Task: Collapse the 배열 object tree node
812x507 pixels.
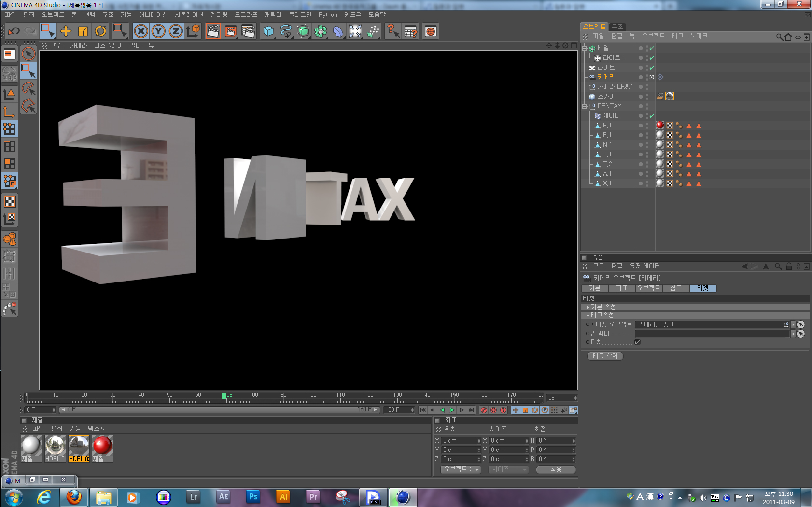Action: point(585,48)
